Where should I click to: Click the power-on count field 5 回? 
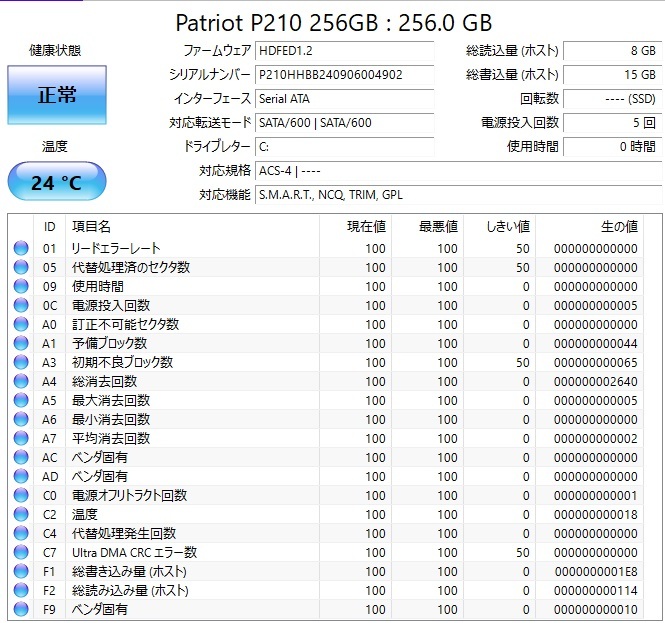[x=612, y=123]
